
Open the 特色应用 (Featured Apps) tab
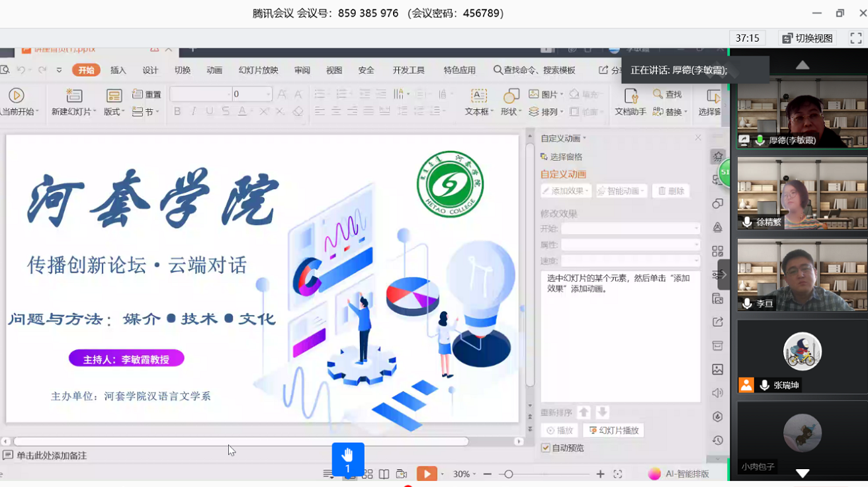(x=460, y=70)
